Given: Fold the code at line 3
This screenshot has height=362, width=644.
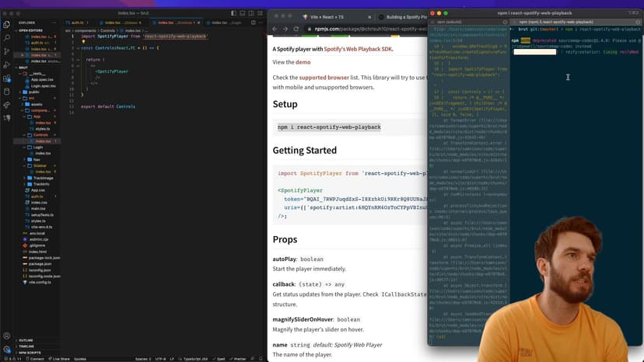Looking at the screenshot, I should [x=78, y=48].
